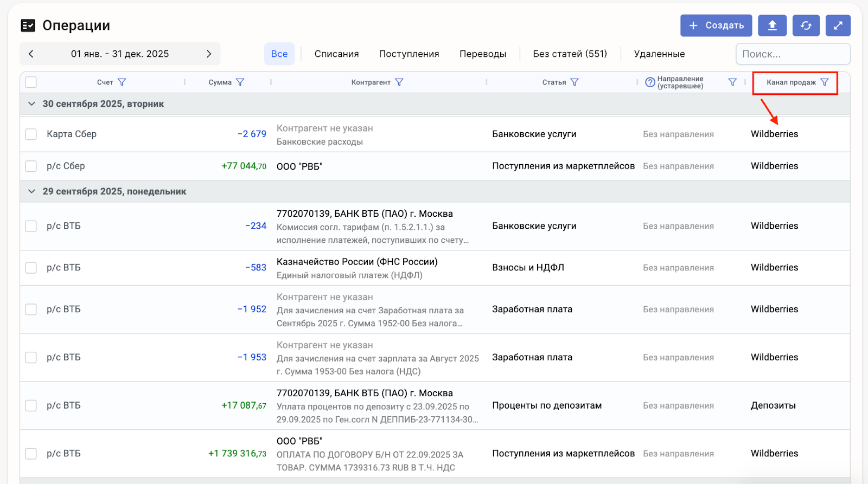Image resolution: width=868 pixels, height=484 pixels.
Task: Open the filter for Счет column
Action: click(x=122, y=82)
